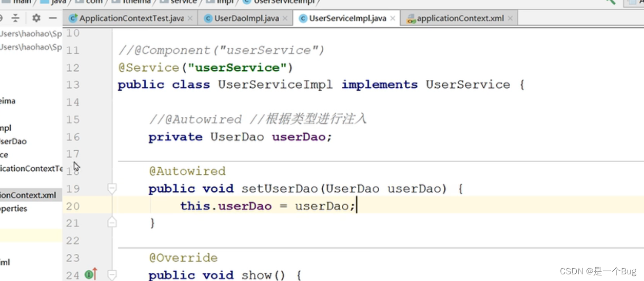The image size is (644, 281).
Task: Click line number 22 in the gutter
Action: pos(73,240)
